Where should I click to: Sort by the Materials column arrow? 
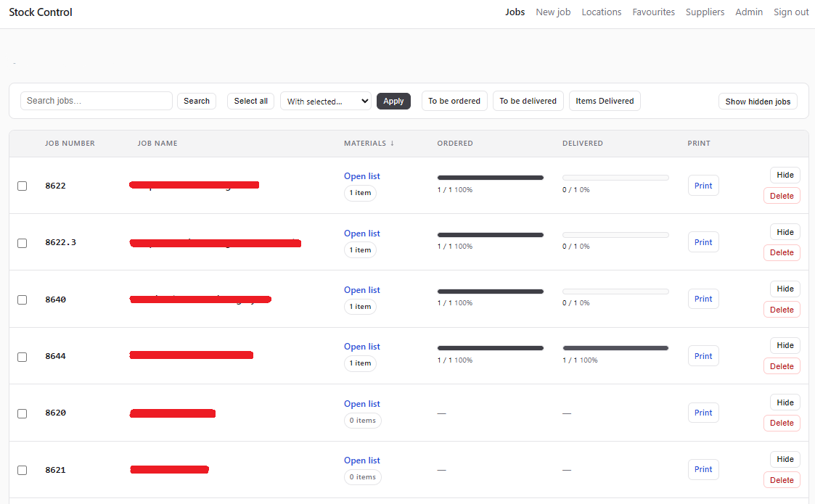click(392, 144)
